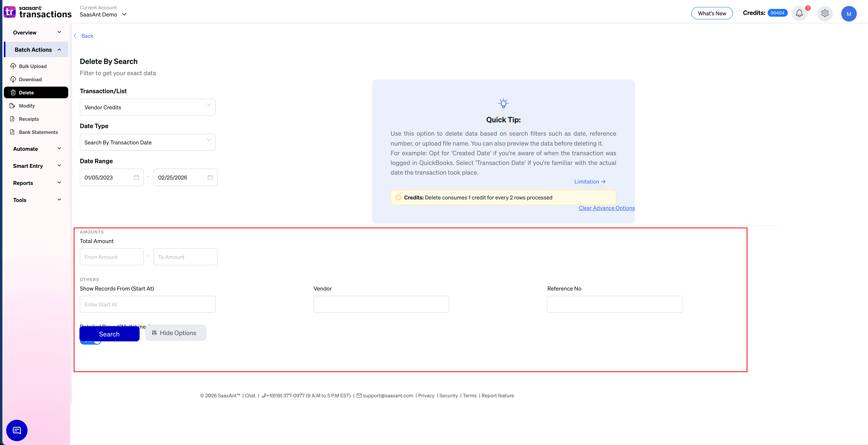The height and width of the screenshot is (445, 868).
Task: Click the notification bell icon
Action: [799, 14]
